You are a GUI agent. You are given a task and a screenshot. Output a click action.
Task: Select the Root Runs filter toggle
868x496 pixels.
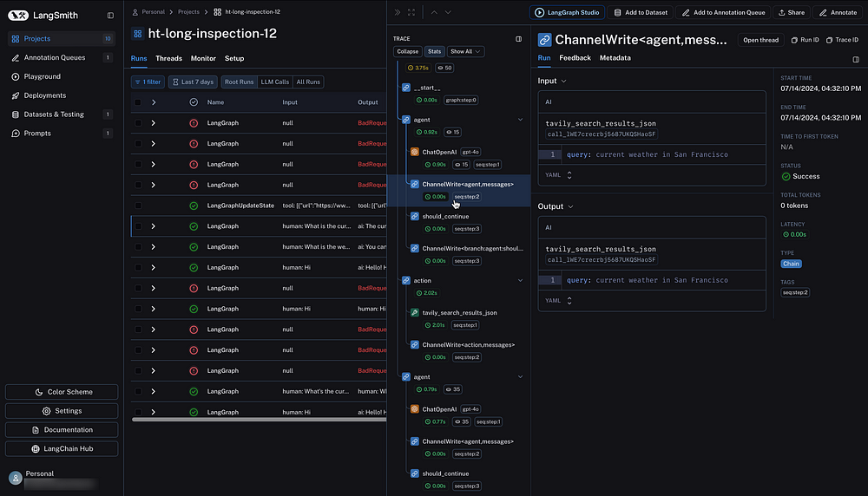point(240,82)
